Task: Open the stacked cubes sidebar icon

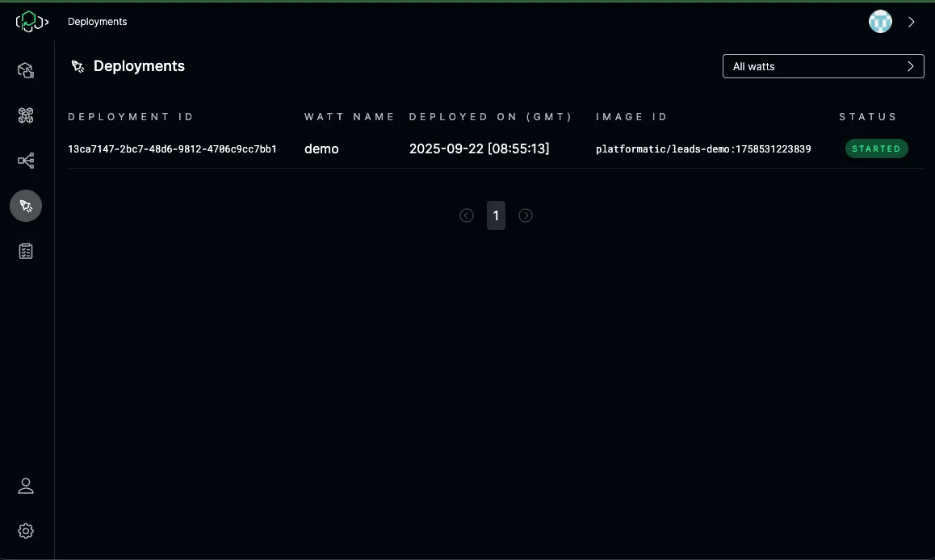Action: pos(26,116)
